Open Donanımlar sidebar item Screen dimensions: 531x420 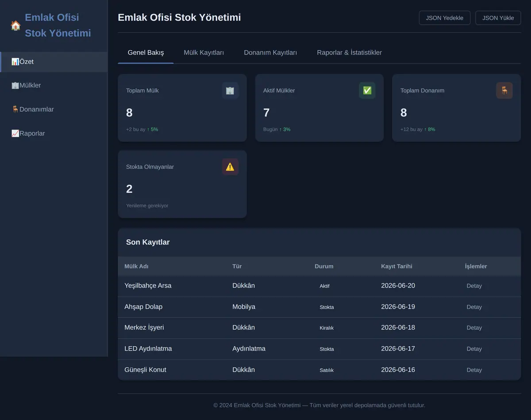[x=54, y=110]
